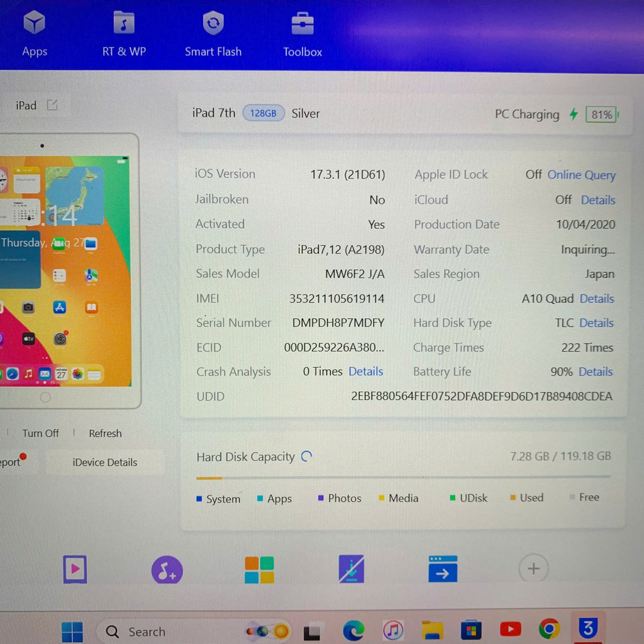Click the System legend color square
Image resolution: width=644 pixels, height=644 pixels.
click(x=199, y=499)
